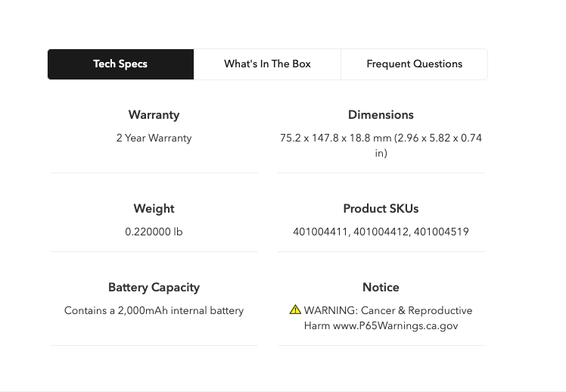Click the 2 Year Warranty text
The height and width of the screenshot is (392, 566).
[154, 138]
